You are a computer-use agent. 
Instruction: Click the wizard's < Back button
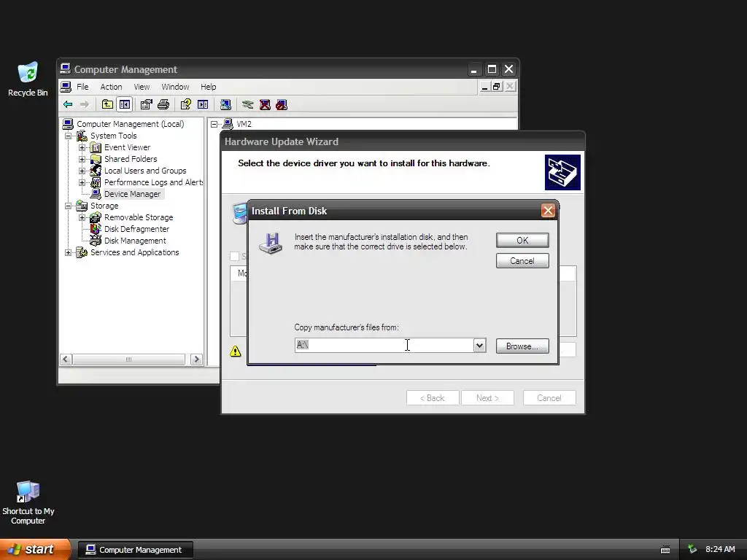(x=433, y=398)
